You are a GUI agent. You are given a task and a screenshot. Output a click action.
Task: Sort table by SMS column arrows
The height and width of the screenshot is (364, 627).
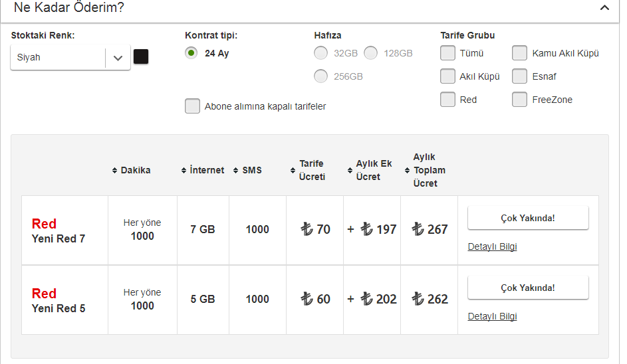[236, 171]
